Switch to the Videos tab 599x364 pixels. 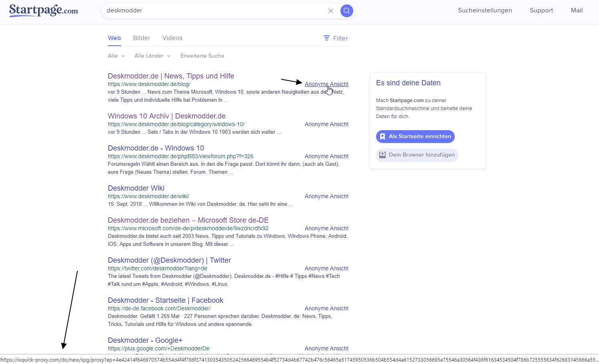coord(172,38)
